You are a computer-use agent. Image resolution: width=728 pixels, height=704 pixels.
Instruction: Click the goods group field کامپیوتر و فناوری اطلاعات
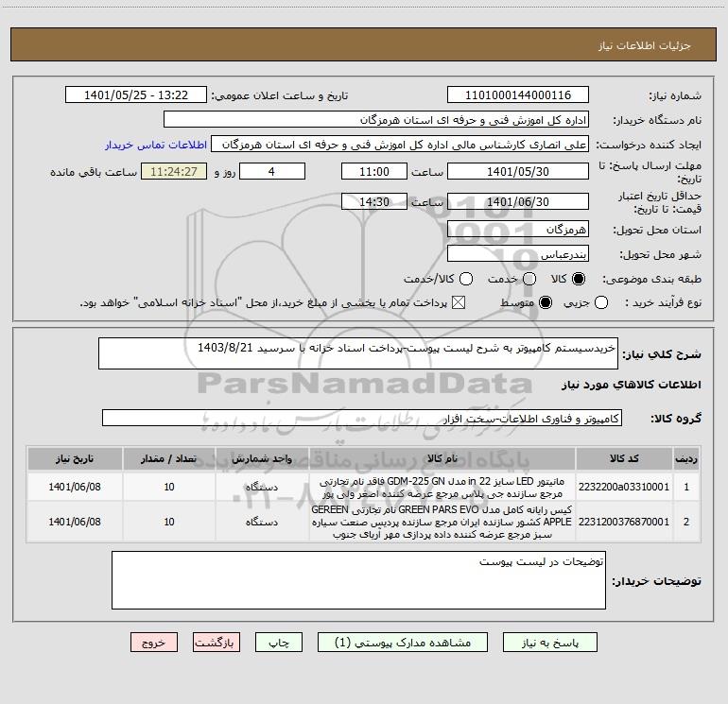pyautogui.click(x=362, y=418)
